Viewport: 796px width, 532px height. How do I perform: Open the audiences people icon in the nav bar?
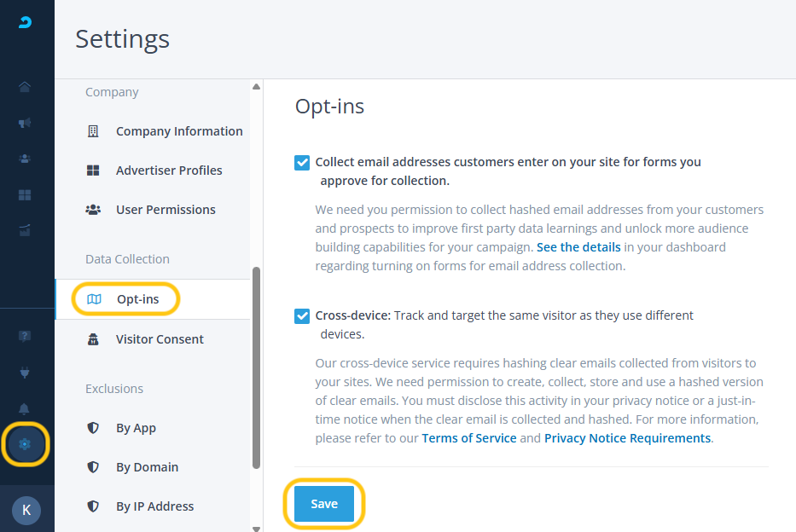[25, 159]
